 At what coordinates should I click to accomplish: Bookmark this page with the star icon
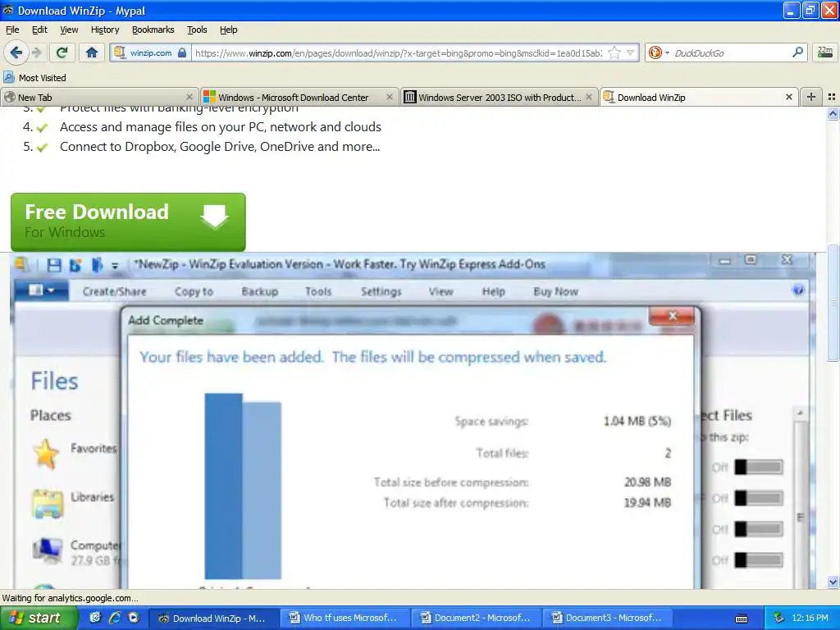614,52
